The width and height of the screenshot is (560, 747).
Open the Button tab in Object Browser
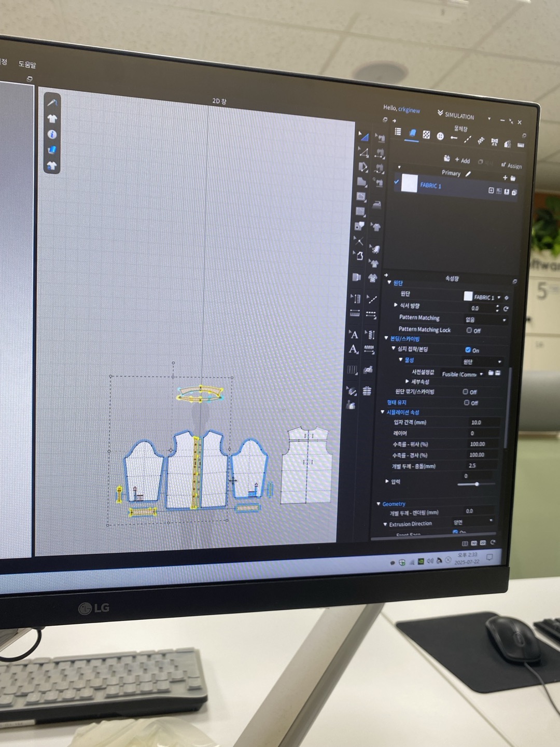[x=440, y=136]
